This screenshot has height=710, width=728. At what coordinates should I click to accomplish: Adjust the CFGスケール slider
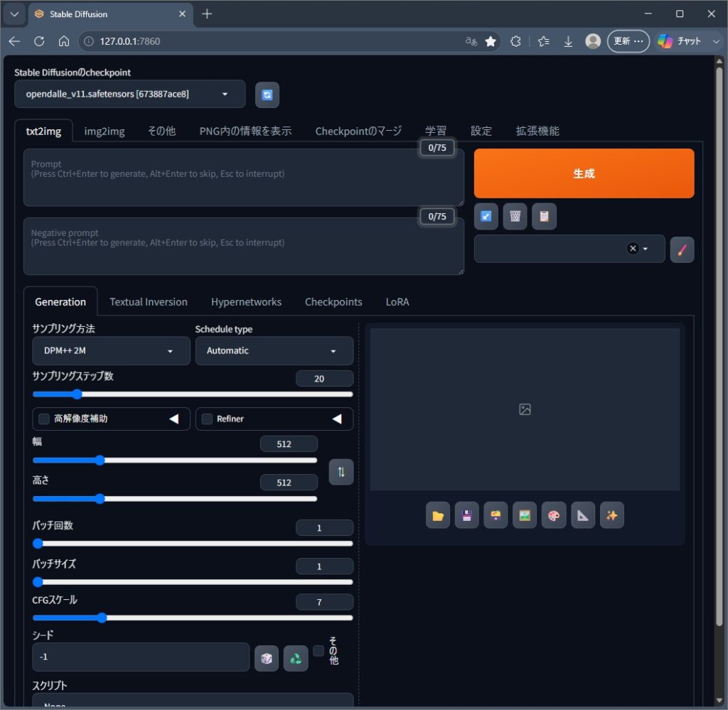[193, 618]
